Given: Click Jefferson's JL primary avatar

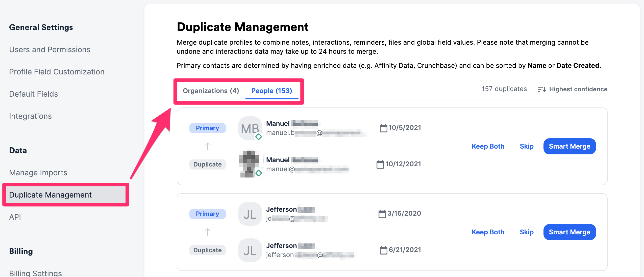Looking at the screenshot, I should click(250, 214).
